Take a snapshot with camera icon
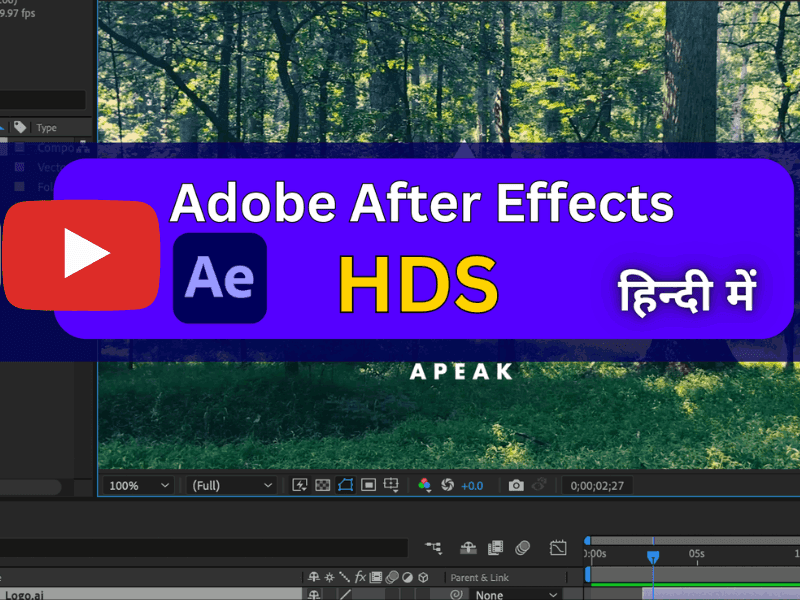Viewport: 800px width, 600px height. click(x=516, y=485)
